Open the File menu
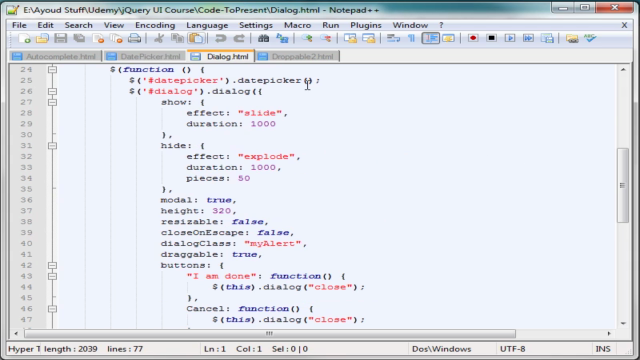 19,25
